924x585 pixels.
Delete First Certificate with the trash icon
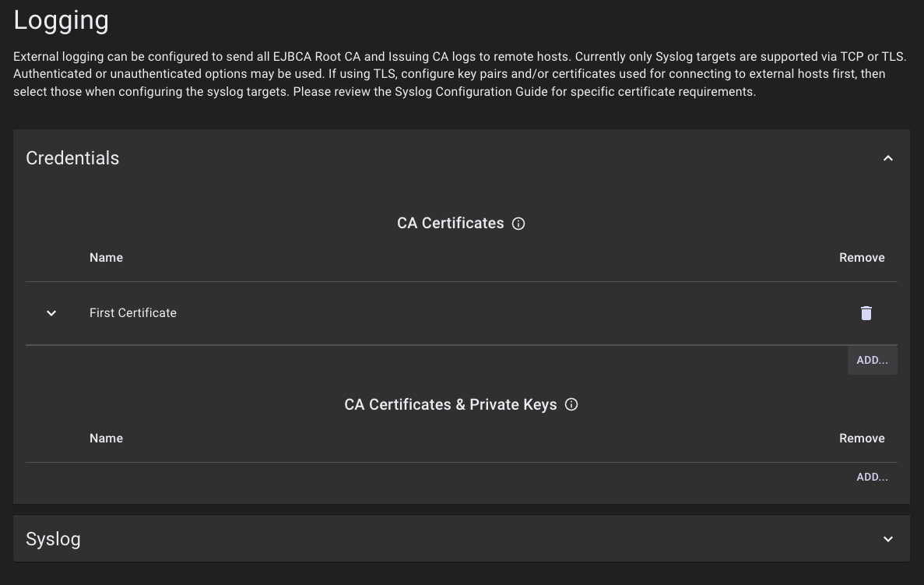click(866, 313)
